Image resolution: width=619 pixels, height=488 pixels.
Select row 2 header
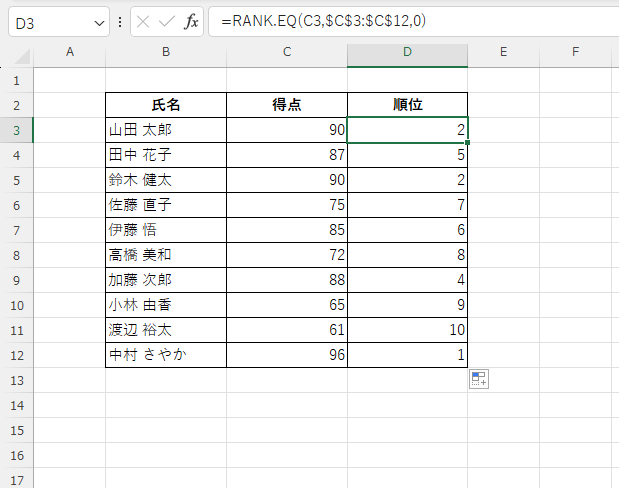pyautogui.click(x=17, y=105)
